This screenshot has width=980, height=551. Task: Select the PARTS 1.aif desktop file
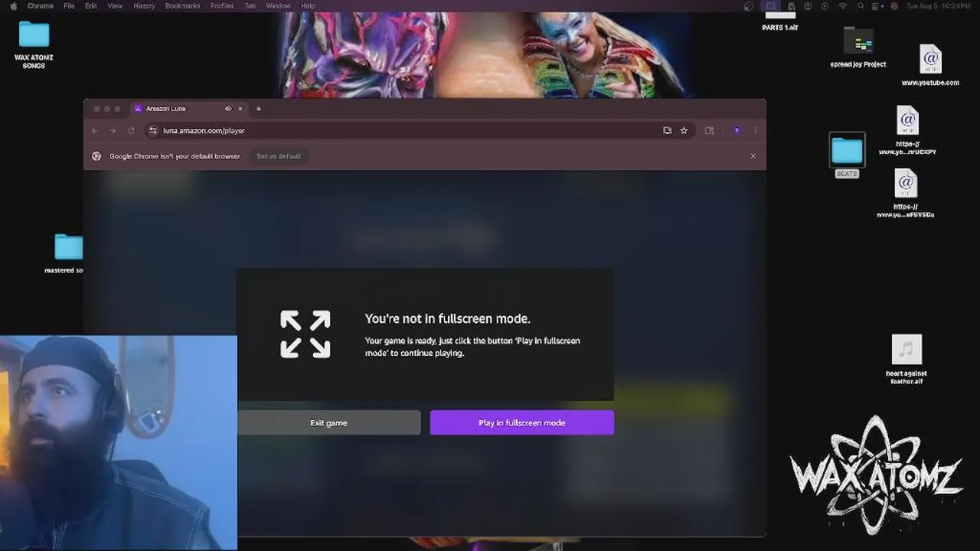(780, 21)
